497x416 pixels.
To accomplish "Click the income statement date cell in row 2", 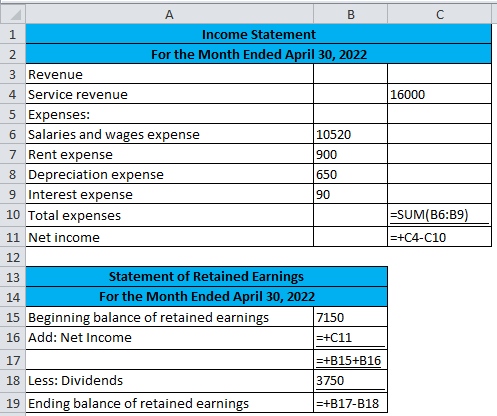I will click(259, 54).
